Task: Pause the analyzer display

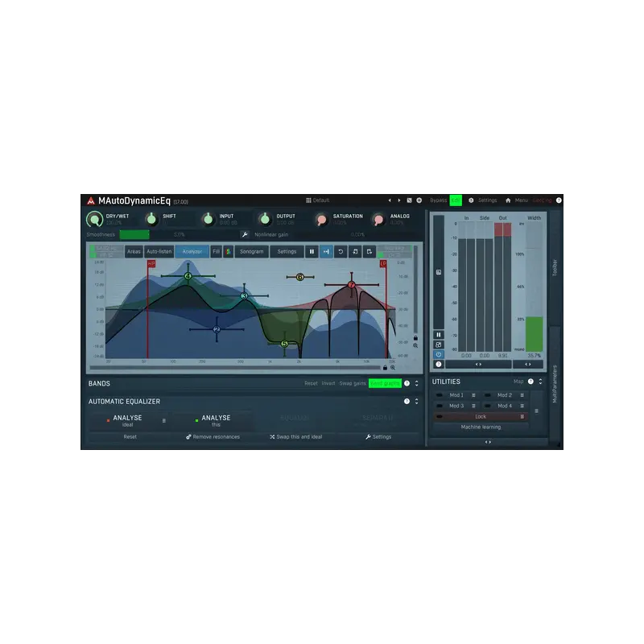Action: pyautogui.click(x=312, y=251)
